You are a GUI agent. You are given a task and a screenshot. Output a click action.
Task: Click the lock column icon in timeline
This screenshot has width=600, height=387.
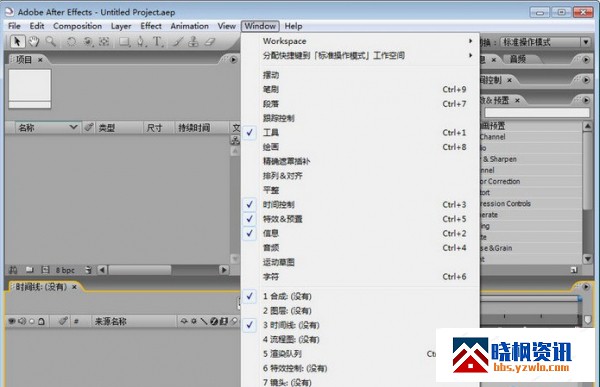(x=41, y=322)
